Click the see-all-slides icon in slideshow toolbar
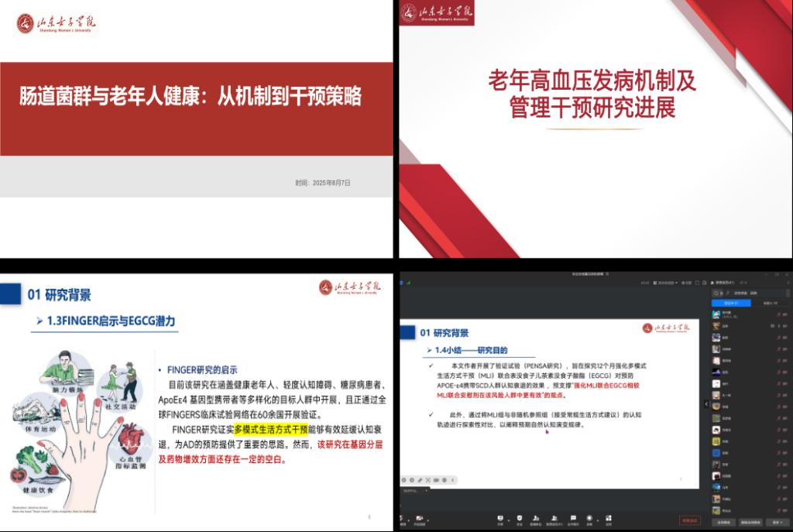Screen dimensions: 793x532 pos(427,480)
